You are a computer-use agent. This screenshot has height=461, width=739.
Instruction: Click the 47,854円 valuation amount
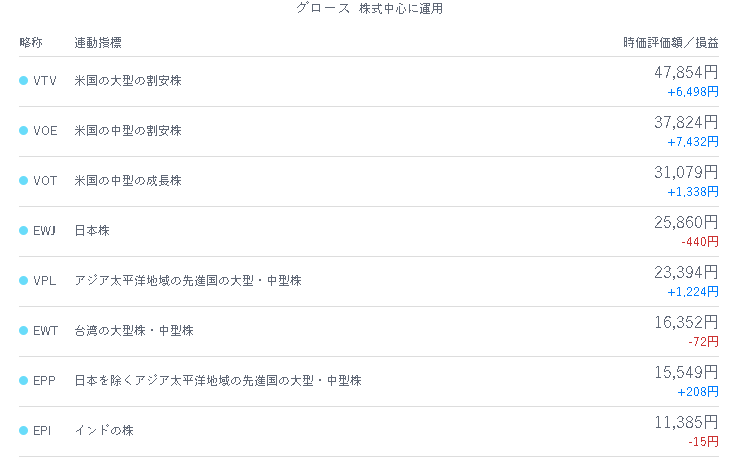686,72
